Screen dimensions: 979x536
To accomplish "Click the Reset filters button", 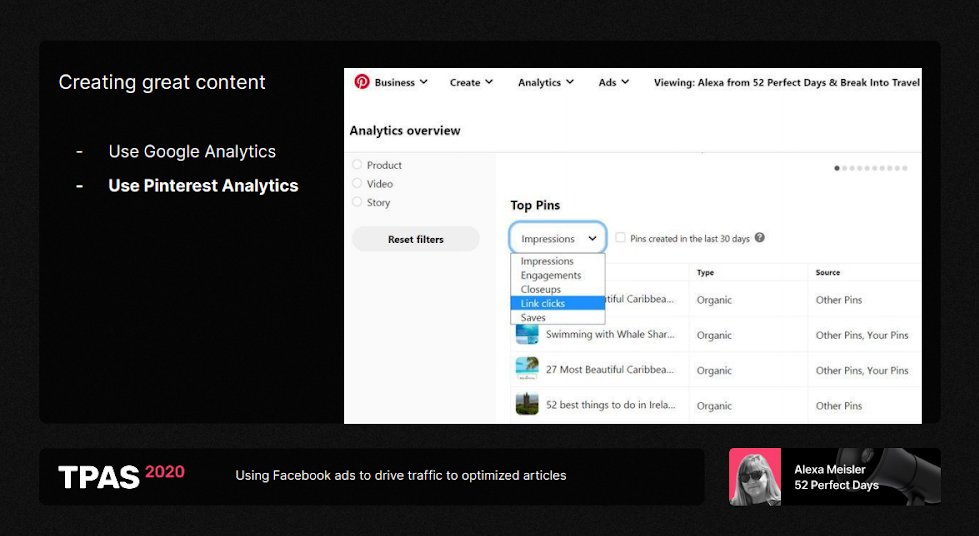I will pos(415,239).
